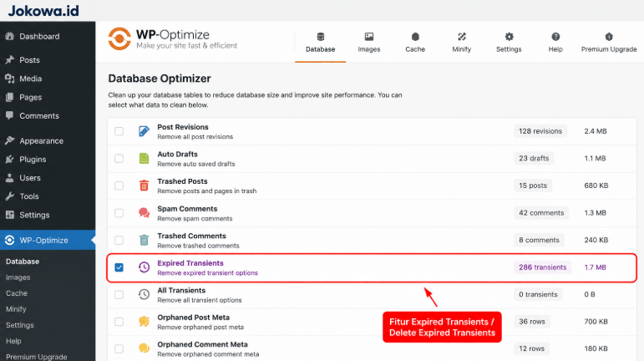Click the Help tab question mark icon
644x361 pixels.
tap(555, 37)
